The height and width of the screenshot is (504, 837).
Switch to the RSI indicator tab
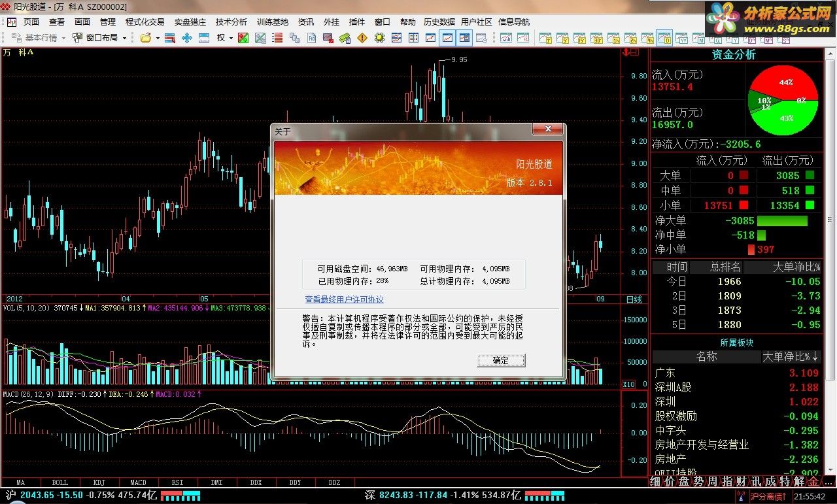click(177, 482)
